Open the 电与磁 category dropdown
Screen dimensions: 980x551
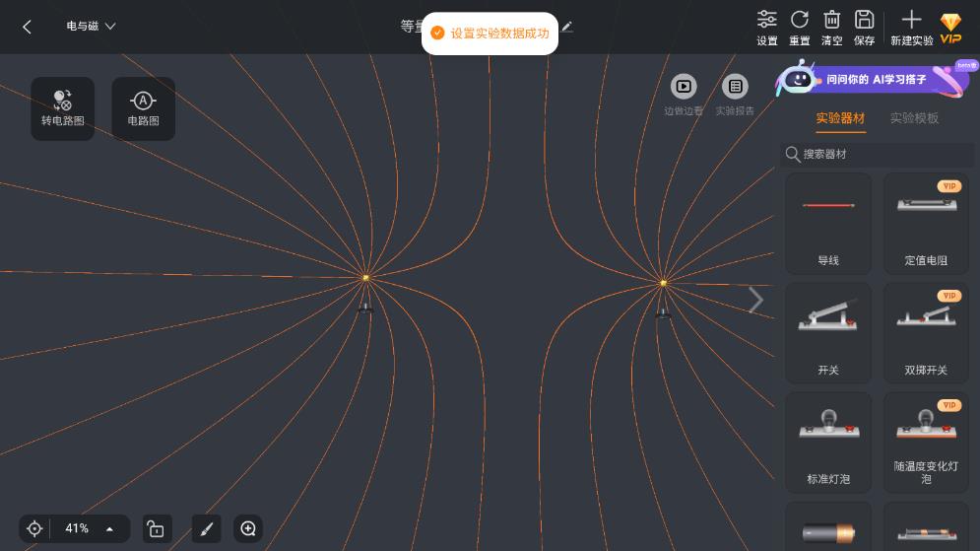[x=91, y=27]
